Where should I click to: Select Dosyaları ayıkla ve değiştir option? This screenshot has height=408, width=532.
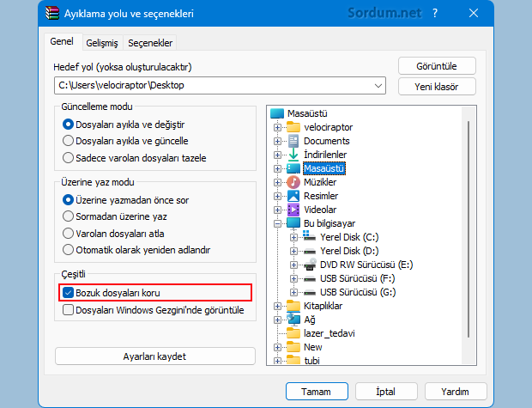tap(68, 125)
